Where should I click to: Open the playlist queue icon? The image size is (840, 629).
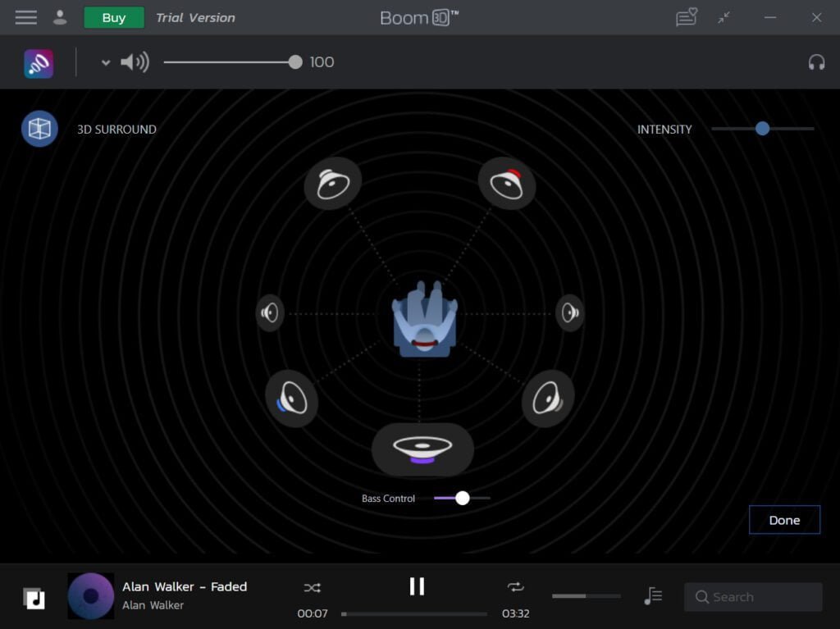pos(653,595)
